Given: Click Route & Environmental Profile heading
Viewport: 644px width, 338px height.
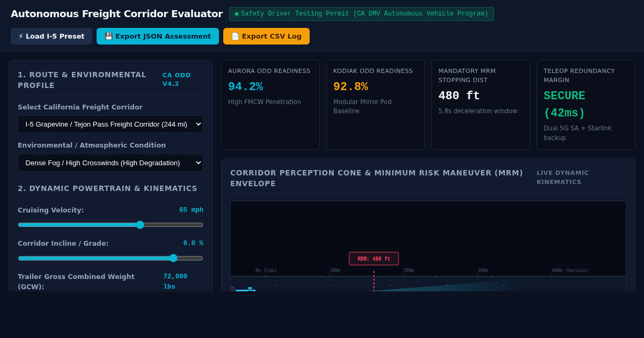Looking at the screenshot, I should click(82, 80).
